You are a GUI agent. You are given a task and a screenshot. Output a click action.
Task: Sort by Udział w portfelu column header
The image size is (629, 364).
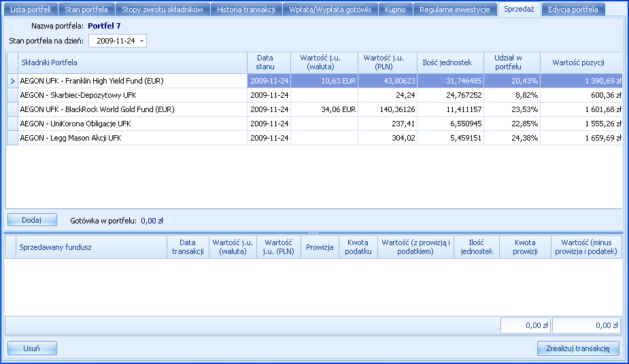point(512,62)
